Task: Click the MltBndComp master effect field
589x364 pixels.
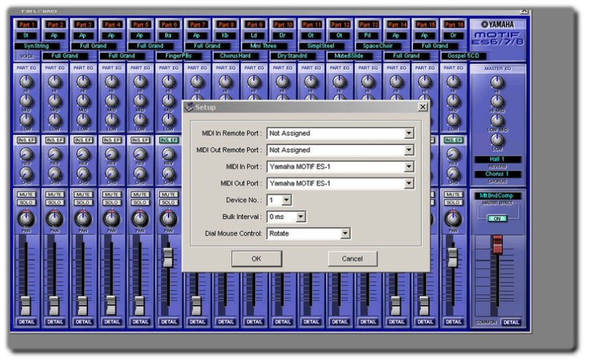Action: point(497,196)
